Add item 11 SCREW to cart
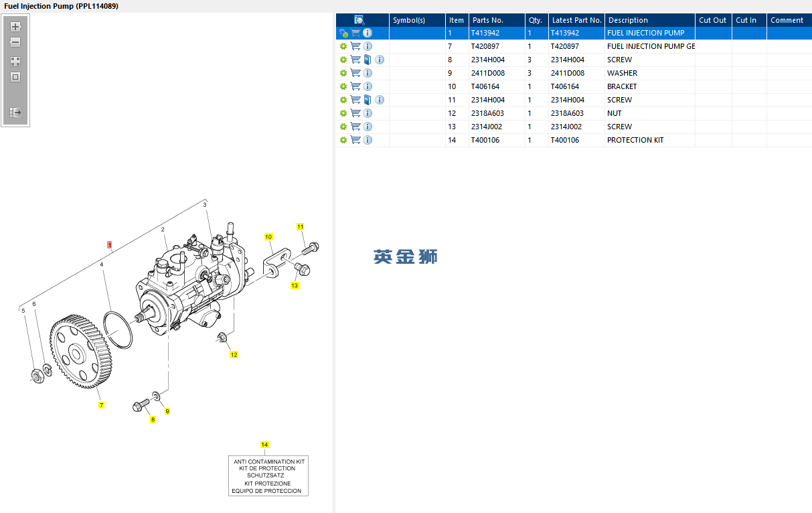 [355, 100]
